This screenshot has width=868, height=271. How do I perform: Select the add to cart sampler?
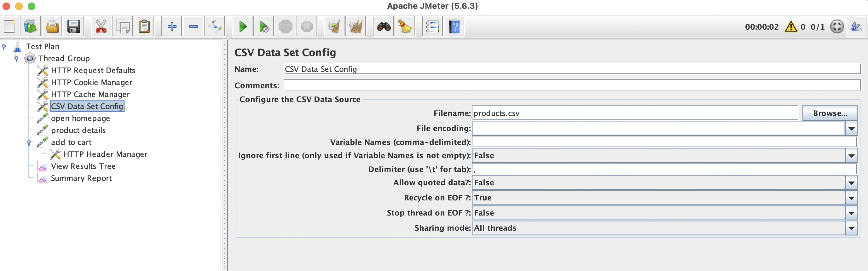(x=71, y=142)
